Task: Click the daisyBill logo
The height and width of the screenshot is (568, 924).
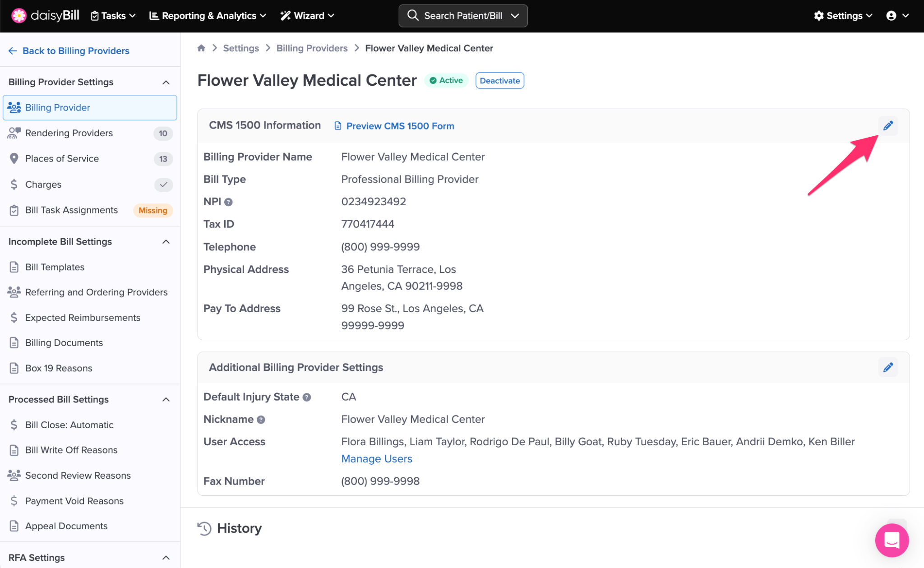Action: click(45, 16)
